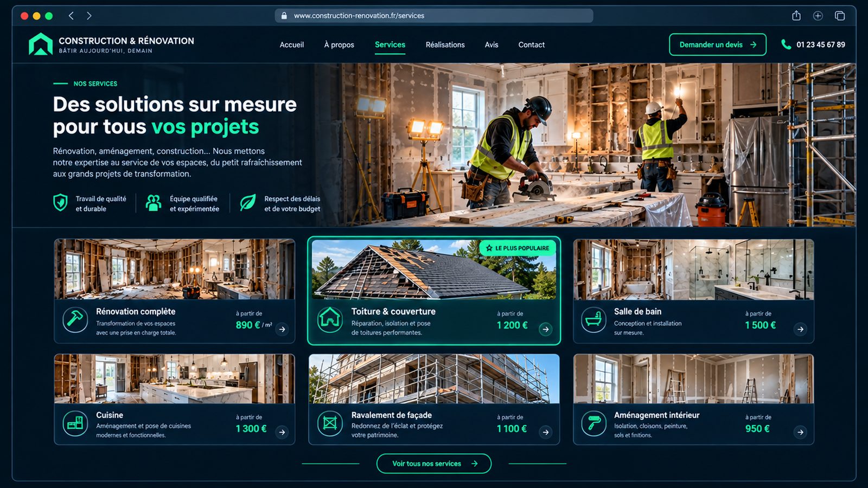Click the Demander un devis button
Screen dimensions: 868x488
tap(718, 44)
